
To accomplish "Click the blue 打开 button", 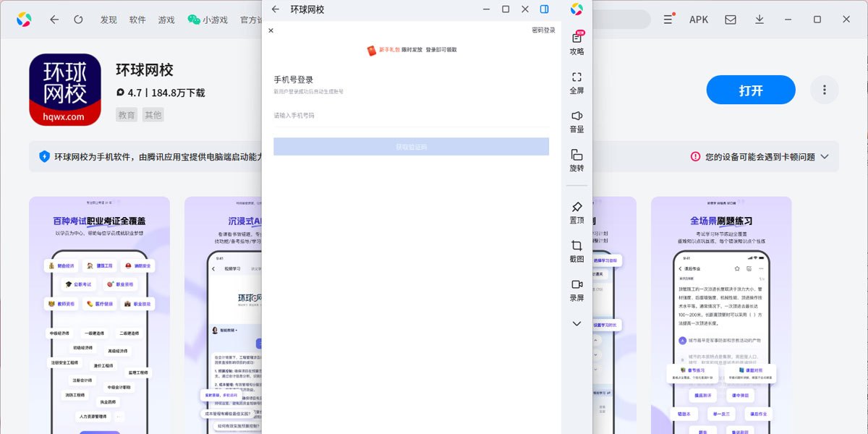I will point(750,90).
